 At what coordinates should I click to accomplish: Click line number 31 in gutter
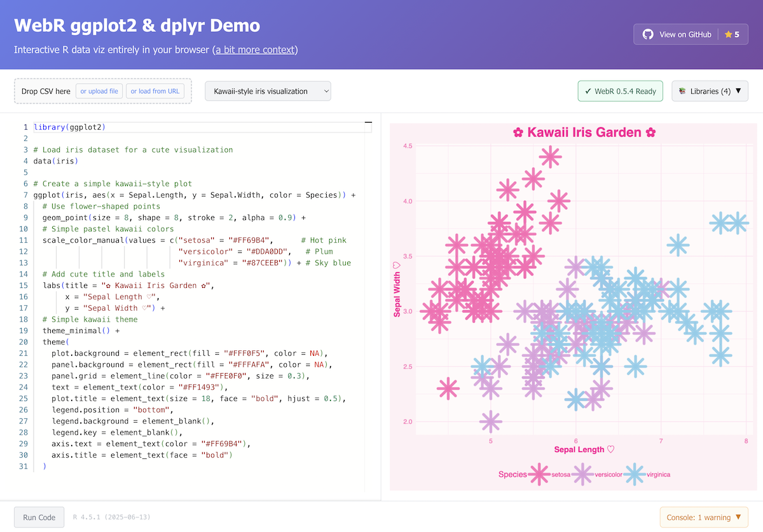[24, 467]
